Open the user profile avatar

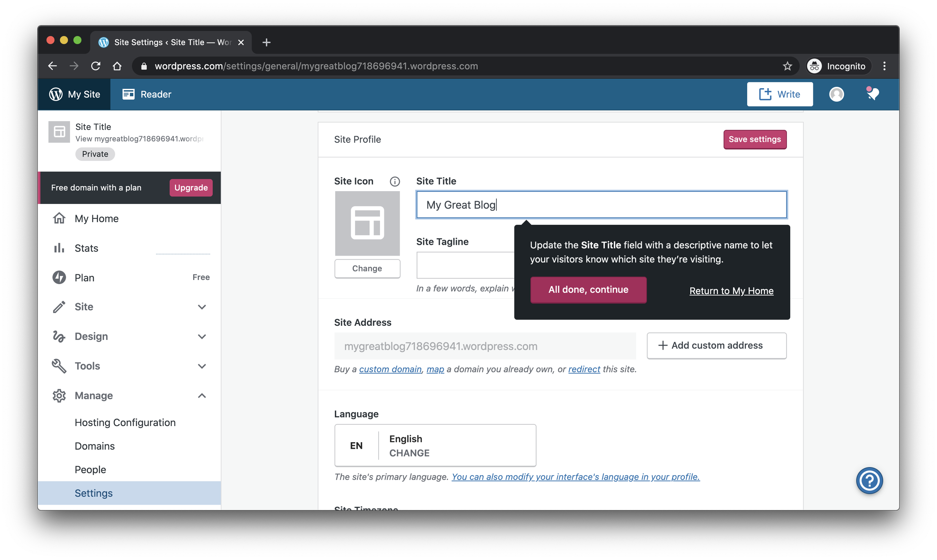coord(836,94)
